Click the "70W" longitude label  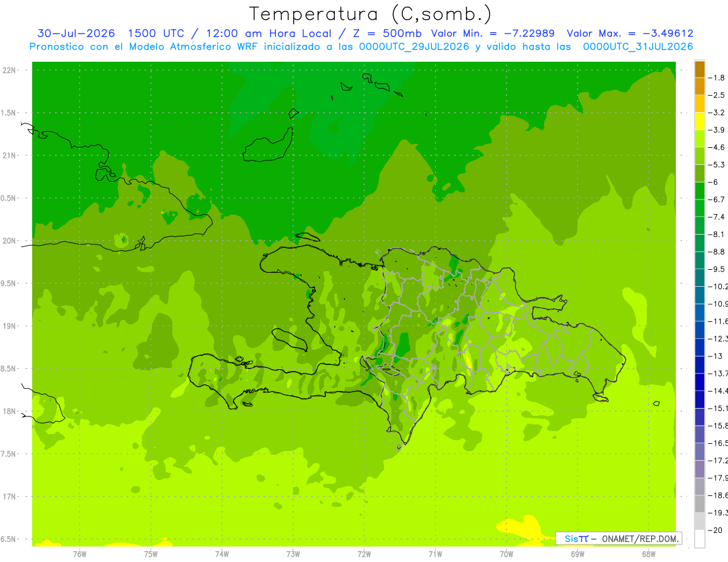point(507,554)
